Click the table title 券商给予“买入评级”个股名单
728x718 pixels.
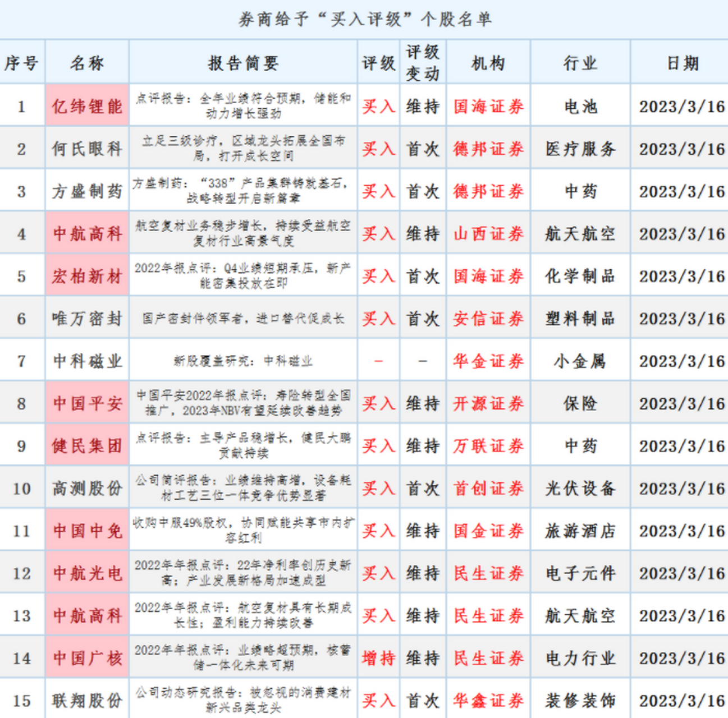tap(365, 20)
